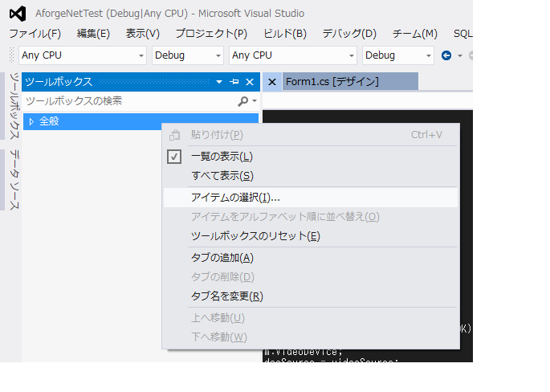
Task: Click the toolbox search magnifier icon
Action: [x=242, y=101]
